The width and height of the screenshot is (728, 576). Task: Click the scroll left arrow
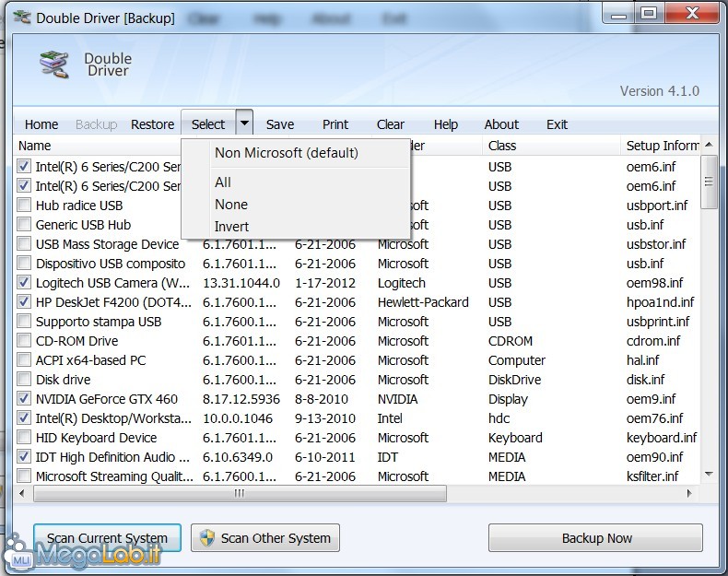(x=22, y=493)
